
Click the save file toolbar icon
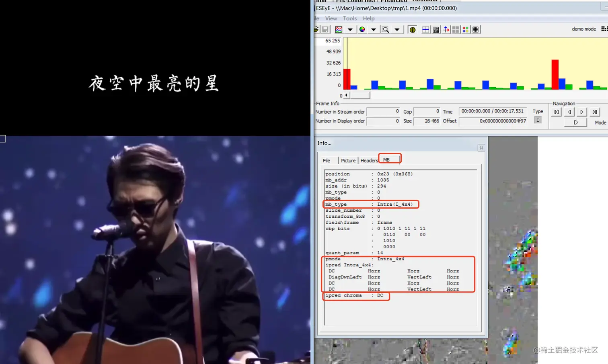click(x=325, y=29)
